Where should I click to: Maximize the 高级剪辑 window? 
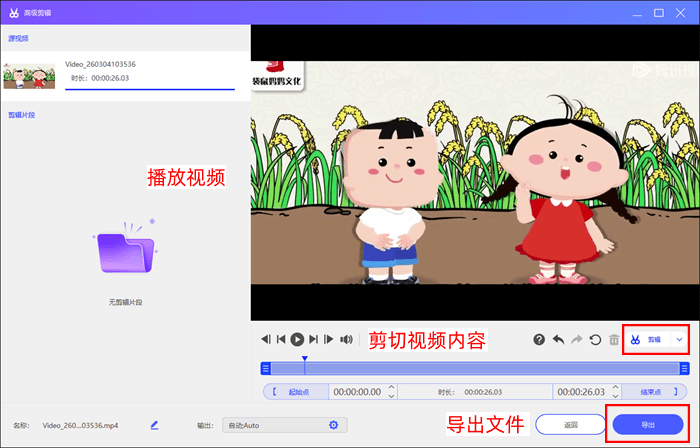point(658,13)
